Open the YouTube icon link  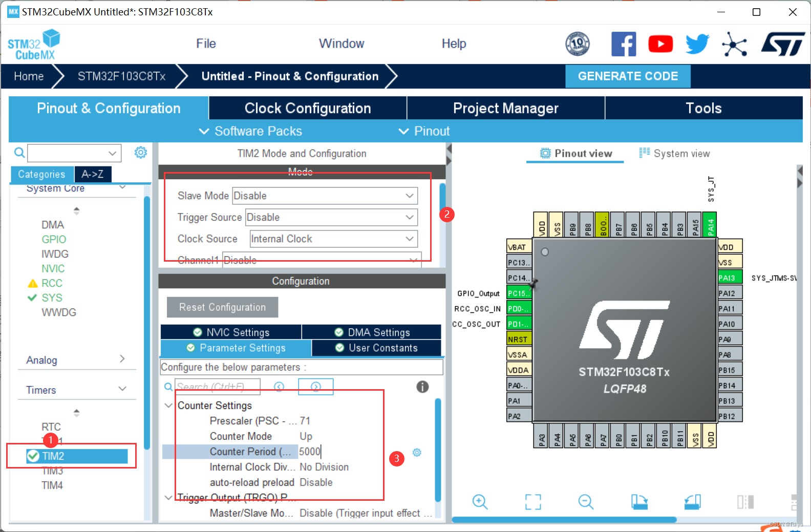pos(660,44)
